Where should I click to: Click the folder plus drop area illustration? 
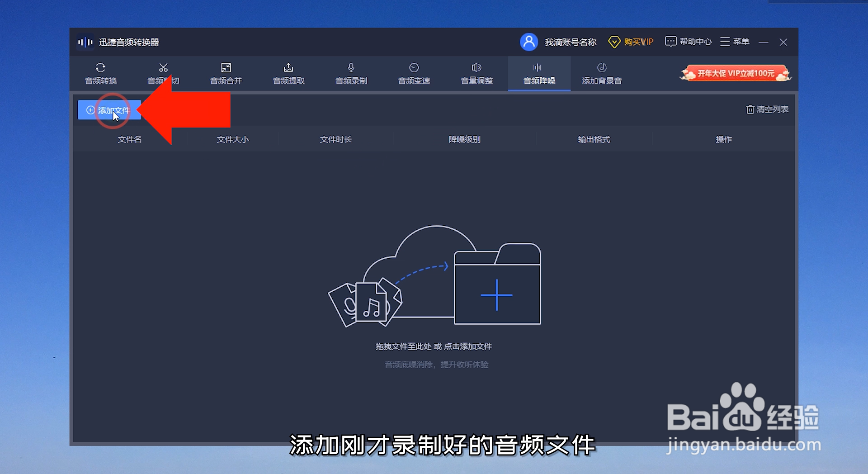click(497, 284)
